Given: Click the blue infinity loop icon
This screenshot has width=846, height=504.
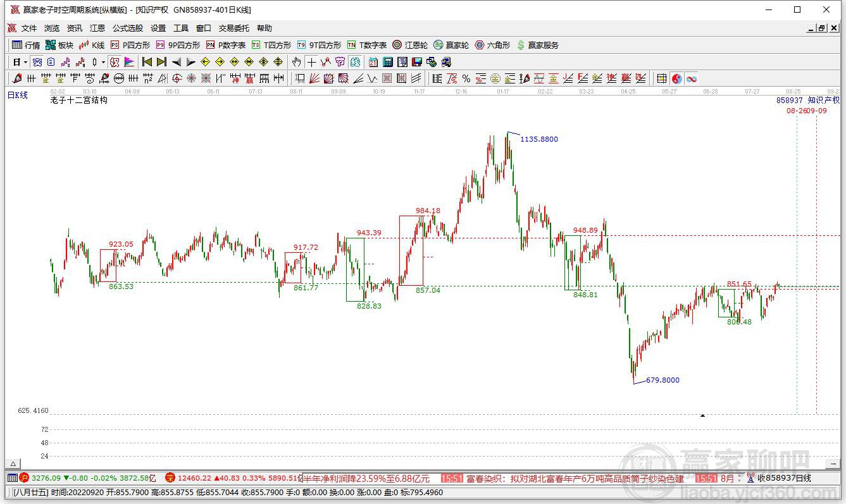Looking at the screenshot, I should pyautogui.click(x=692, y=78).
